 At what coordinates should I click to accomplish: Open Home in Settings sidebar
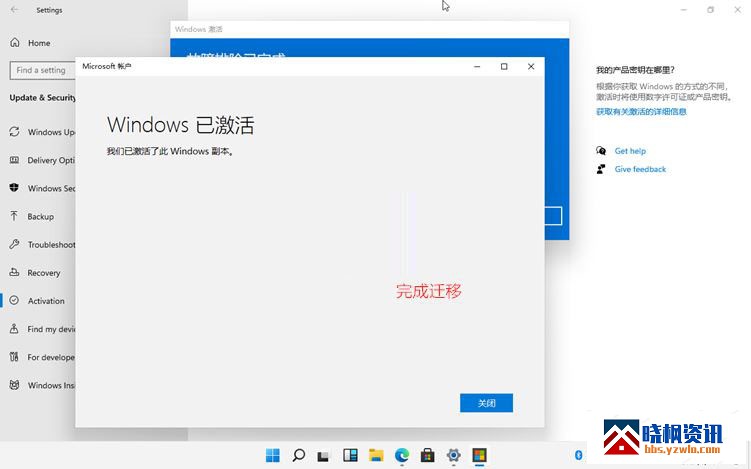click(x=38, y=43)
